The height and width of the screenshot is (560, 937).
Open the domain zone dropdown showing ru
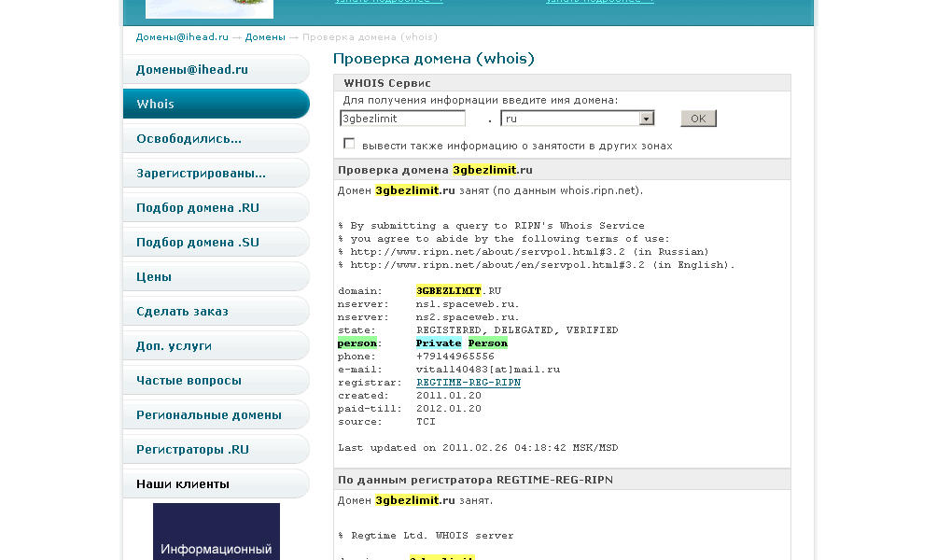(x=578, y=119)
